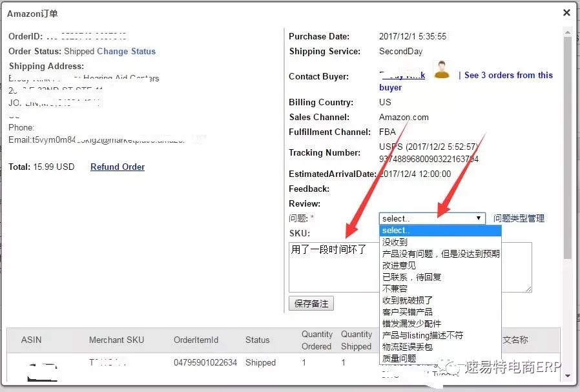This screenshot has height=392, width=580.
Task: Click the dialog vertical scrollbar thumb
Action: tap(568, 148)
